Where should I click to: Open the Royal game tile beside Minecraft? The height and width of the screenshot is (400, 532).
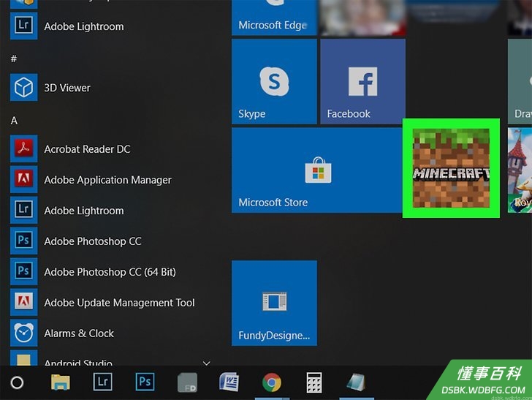[x=520, y=170]
